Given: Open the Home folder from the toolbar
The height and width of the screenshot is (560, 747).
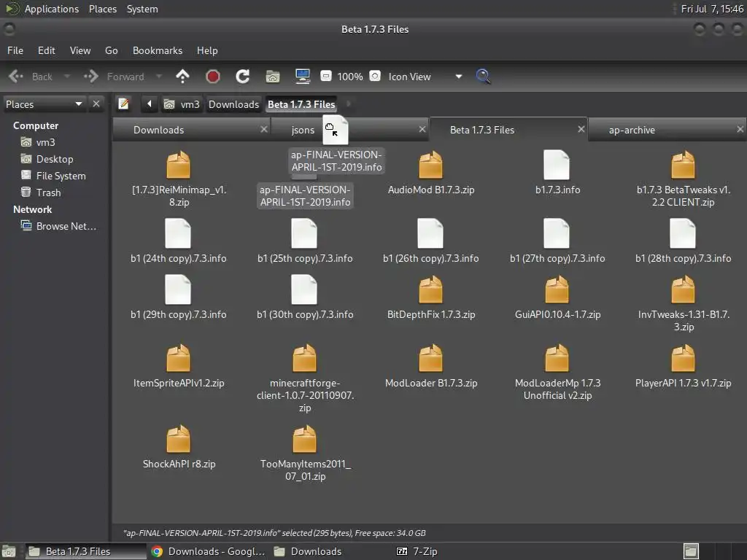Looking at the screenshot, I should tap(273, 76).
